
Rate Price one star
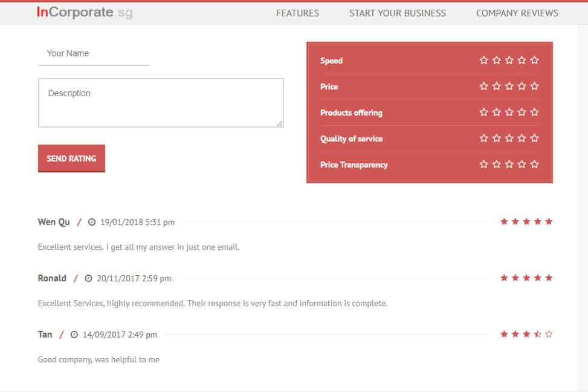pyautogui.click(x=483, y=87)
